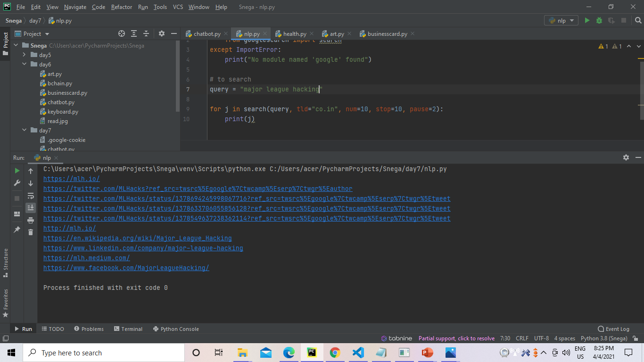Screen dimensions: 644x362
Task: Open Visual Studio Code from the taskbar
Action: click(x=358, y=353)
